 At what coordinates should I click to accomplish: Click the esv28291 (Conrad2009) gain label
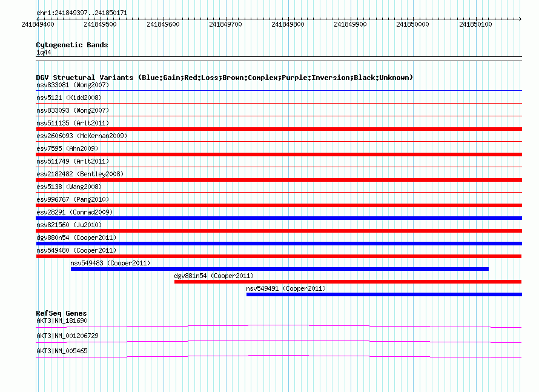[74, 212]
